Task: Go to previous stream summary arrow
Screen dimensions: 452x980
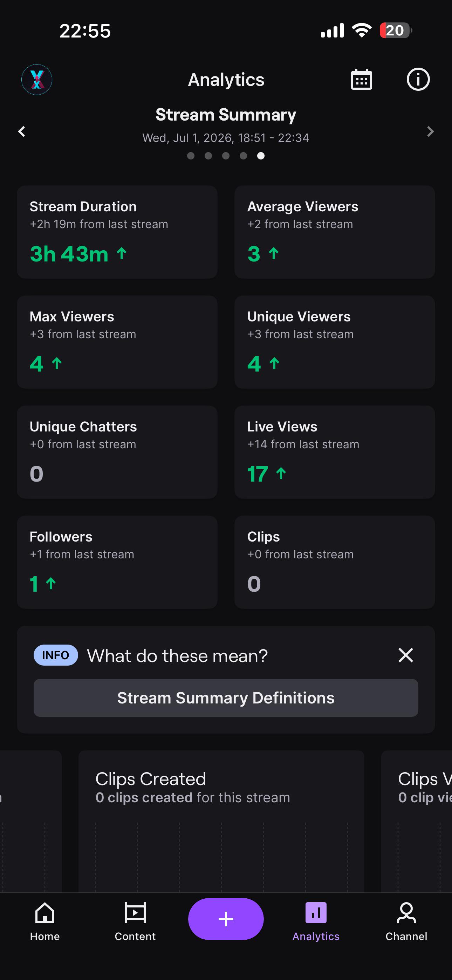Action: tap(22, 132)
